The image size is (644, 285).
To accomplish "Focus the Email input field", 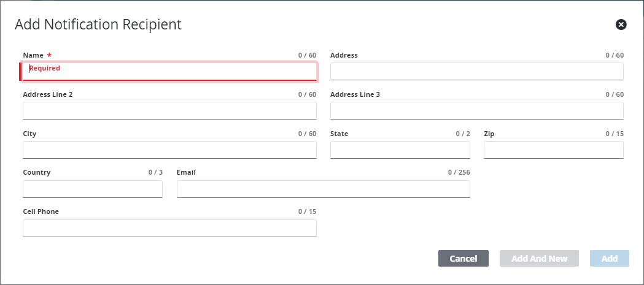I will [323, 189].
